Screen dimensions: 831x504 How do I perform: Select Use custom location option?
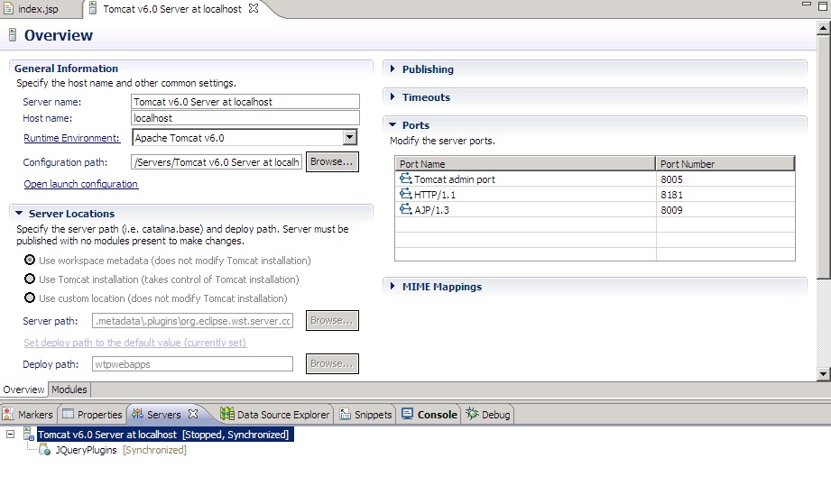click(30, 298)
